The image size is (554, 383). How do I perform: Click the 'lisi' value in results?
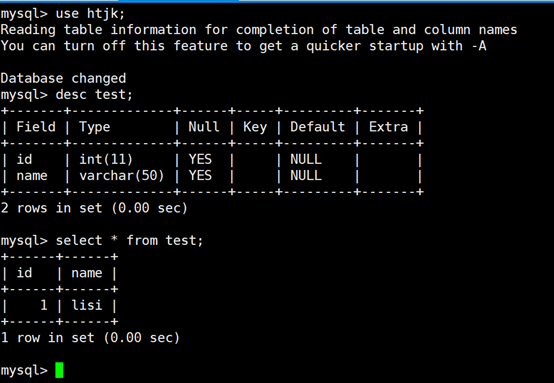tap(87, 305)
